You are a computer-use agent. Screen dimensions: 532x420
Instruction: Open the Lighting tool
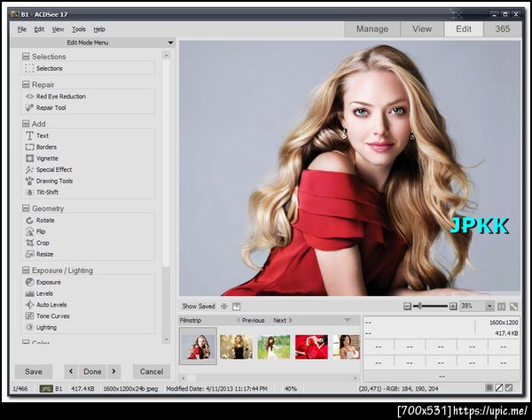[41, 327]
